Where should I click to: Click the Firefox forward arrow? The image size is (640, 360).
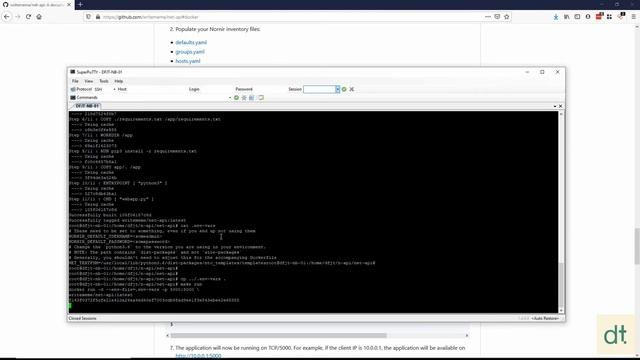[x=18, y=17]
